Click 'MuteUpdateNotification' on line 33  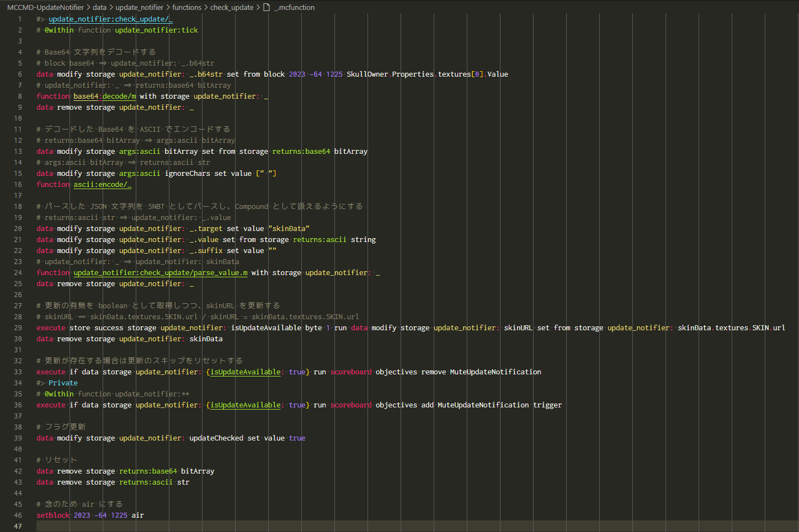496,372
